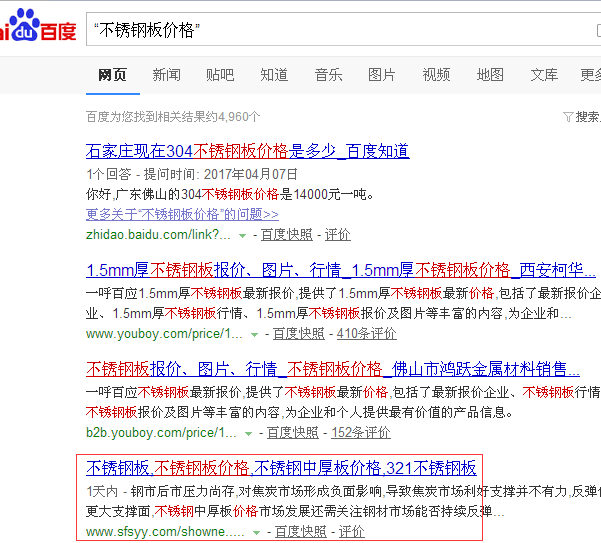The height and width of the screenshot is (543, 601).
Task: Click 评价 for www.sfsyy.com result
Action: (x=351, y=532)
